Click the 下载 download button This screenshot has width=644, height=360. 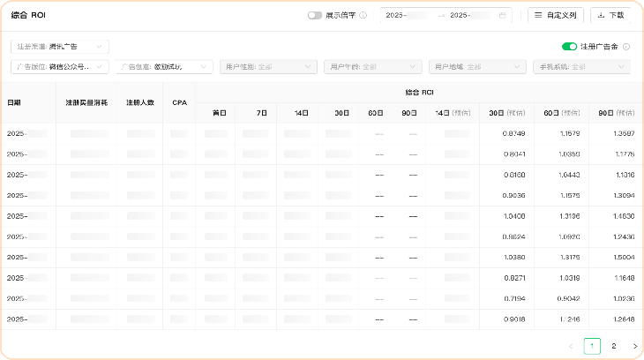coord(610,15)
